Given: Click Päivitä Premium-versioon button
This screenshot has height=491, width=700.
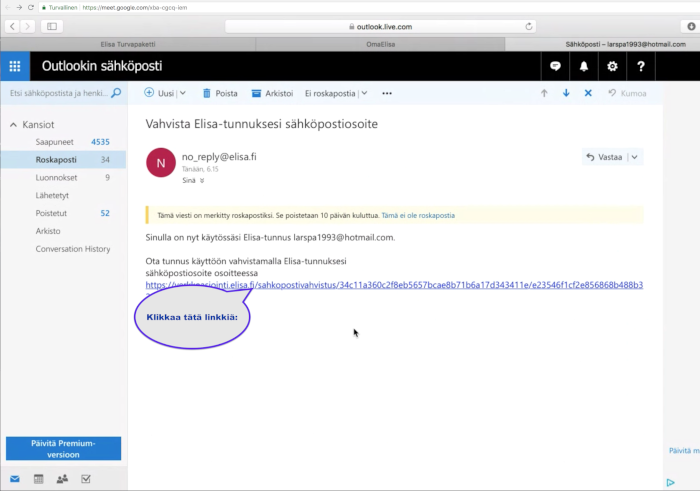Looking at the screenshot, I should click(63, 448).
